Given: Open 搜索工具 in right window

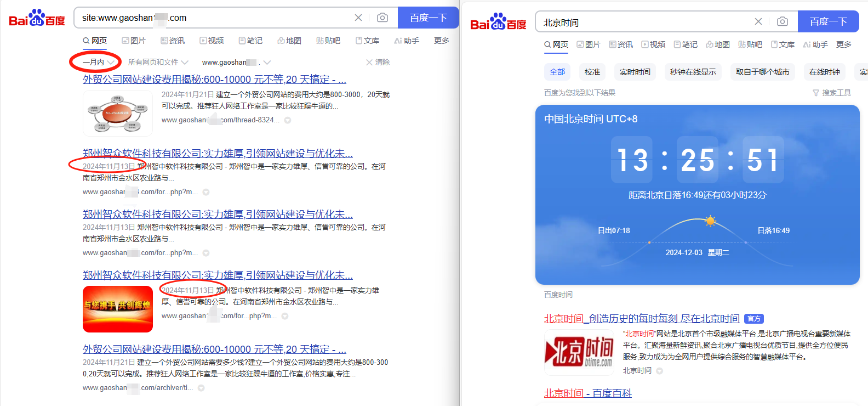Looking at the screenshot, I should click(832, 93).
